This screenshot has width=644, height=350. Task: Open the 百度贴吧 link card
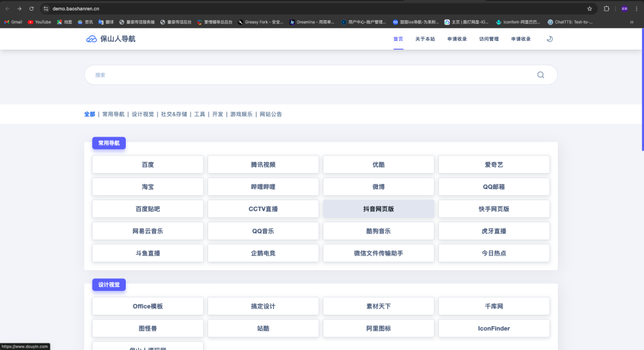[148, 209]
